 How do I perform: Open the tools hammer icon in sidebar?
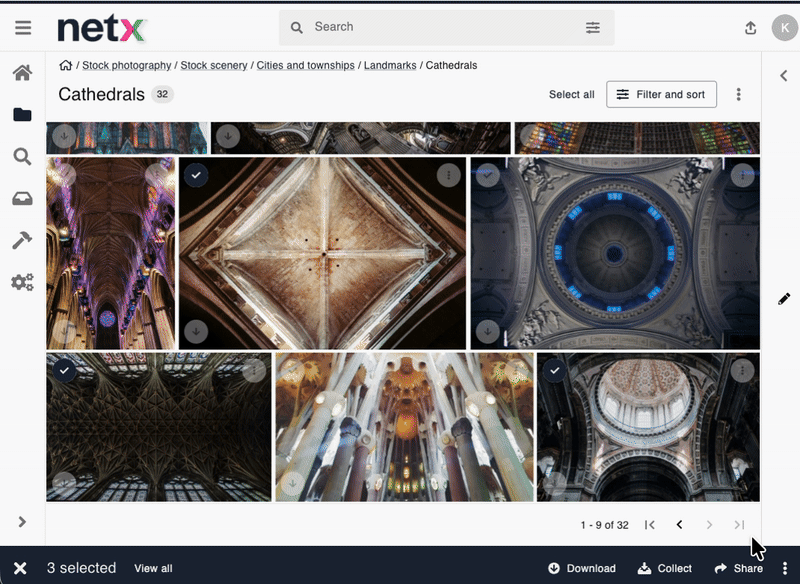tap(22, 240)
